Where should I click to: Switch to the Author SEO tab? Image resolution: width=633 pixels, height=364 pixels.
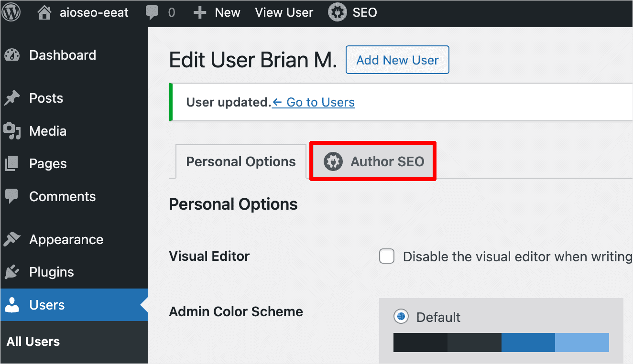click(x=372, y=161)
